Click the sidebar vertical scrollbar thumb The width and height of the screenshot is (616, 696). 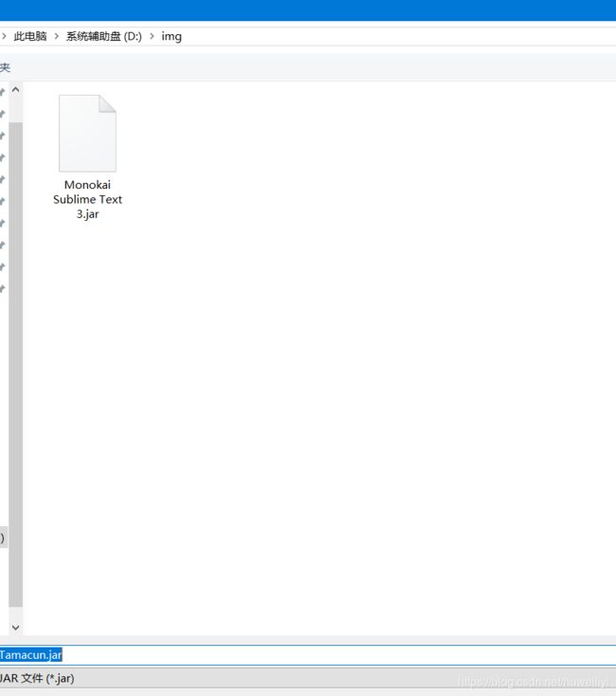(15, 364)
